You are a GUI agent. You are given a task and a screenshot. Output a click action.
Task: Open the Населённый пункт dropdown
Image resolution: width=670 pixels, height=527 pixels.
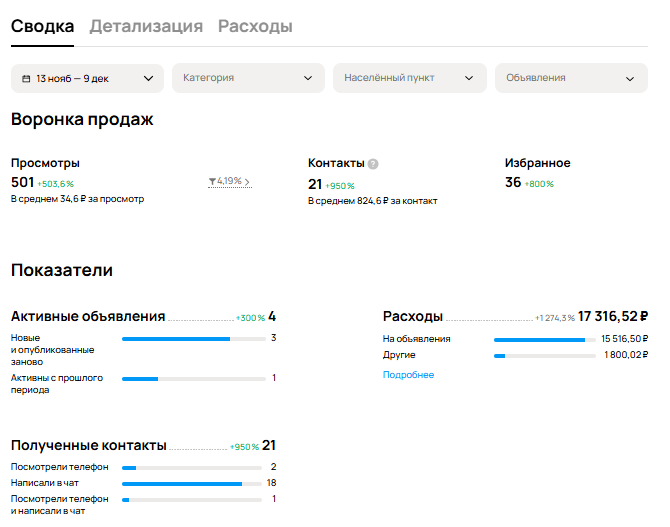pos(409,78)
